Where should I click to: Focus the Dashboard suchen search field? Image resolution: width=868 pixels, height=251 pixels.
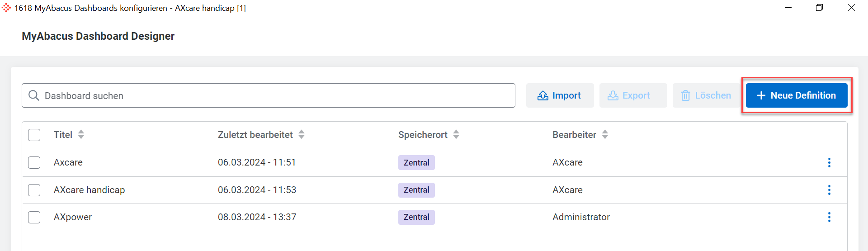[269, 95]
